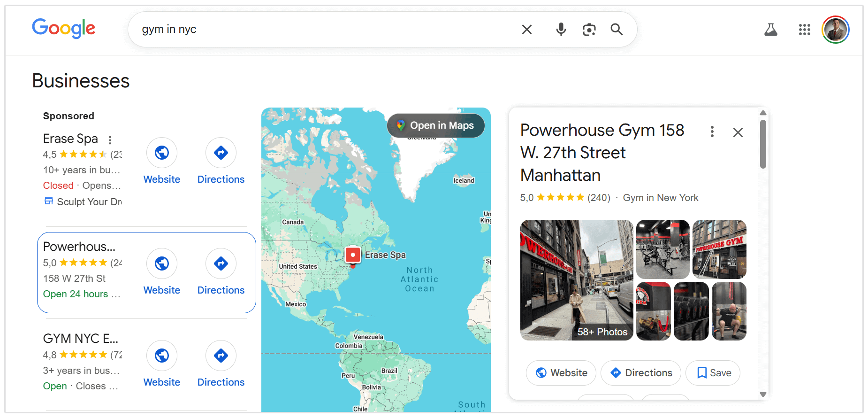This screenshot has width=868, height=418.
Task: Clear the search query text
Action: pos(527,30)
